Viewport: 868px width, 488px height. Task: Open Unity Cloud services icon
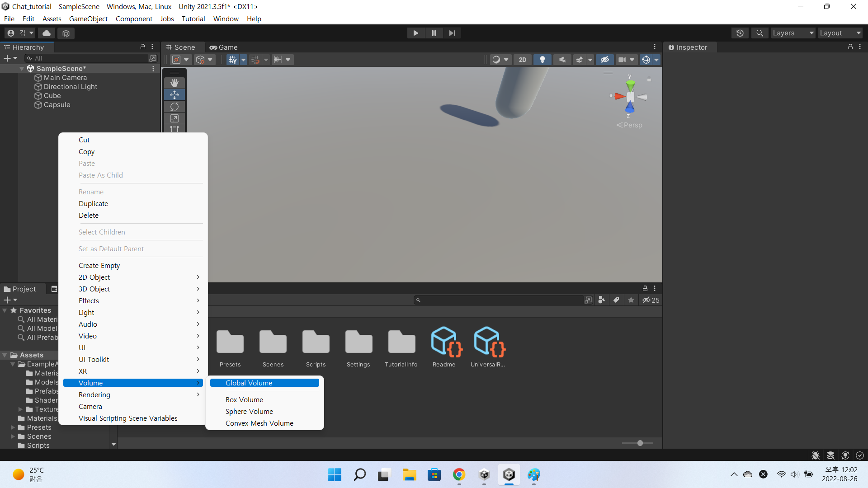click(47, 33)
